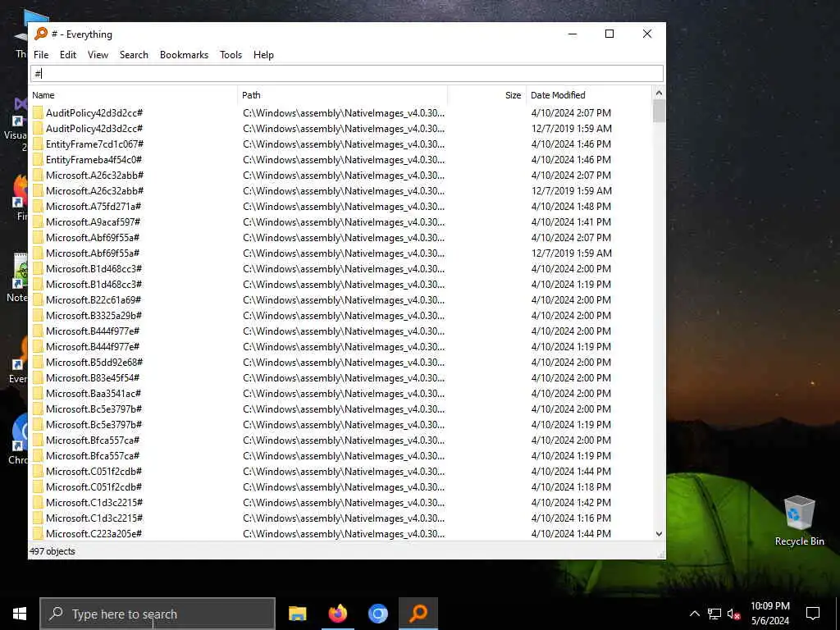Select the Recycle Bin desktop icon
Image resolution: width=840 pixels, height=630 pixels.
coord(799,521)
